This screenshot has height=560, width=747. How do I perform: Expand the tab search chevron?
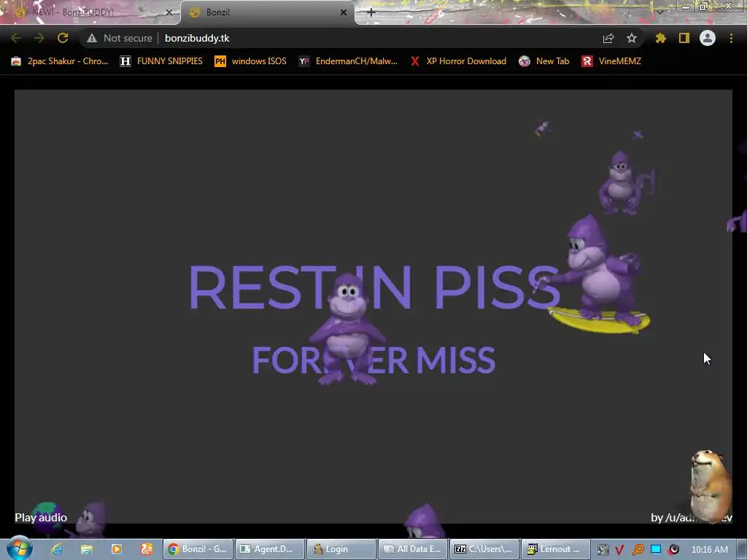coord(659,12)
